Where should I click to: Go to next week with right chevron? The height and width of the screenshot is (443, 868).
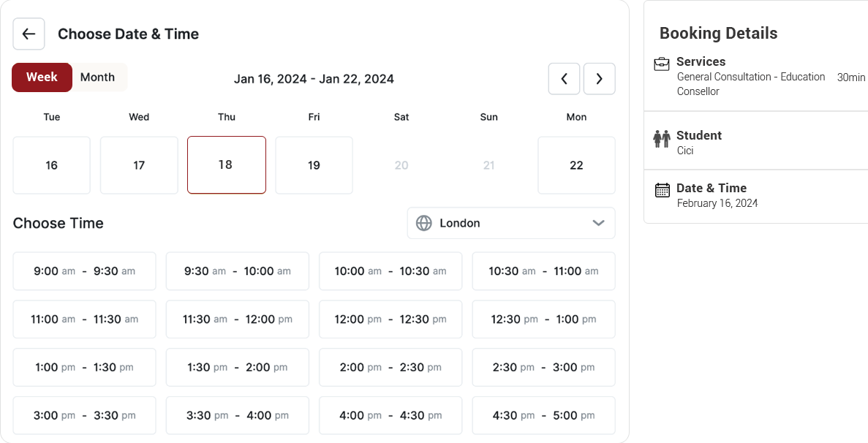[600, 79]
